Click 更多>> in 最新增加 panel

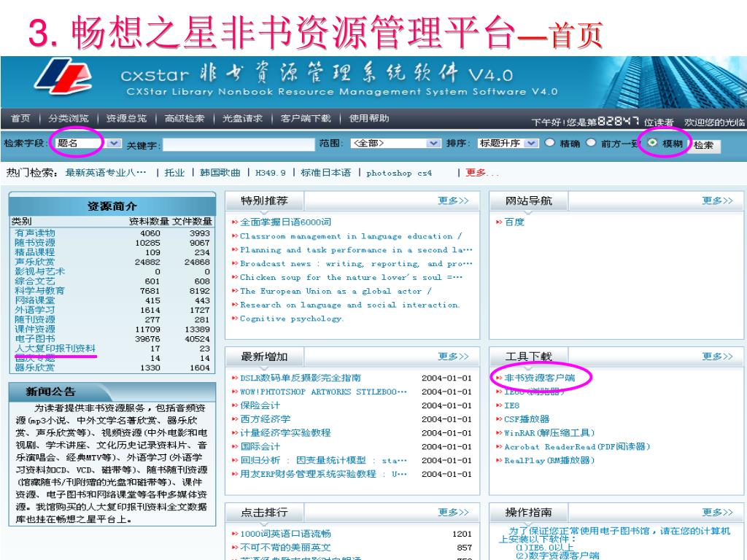click(453, 356)
